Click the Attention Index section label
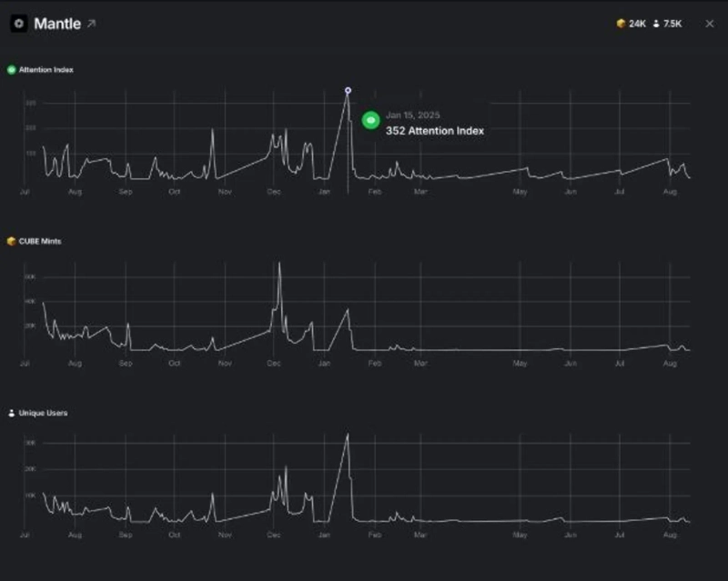Viewport: 728px width, 581px height. tap(46, 70)
